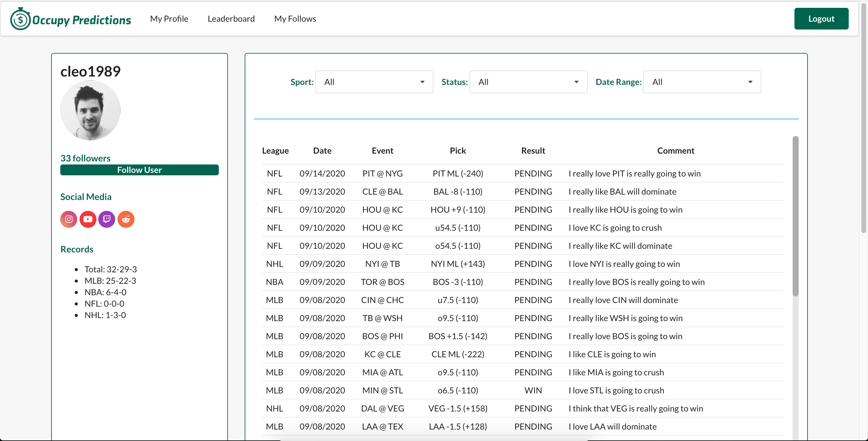
Task: Click the Logout button
Action: pos(821,19)
